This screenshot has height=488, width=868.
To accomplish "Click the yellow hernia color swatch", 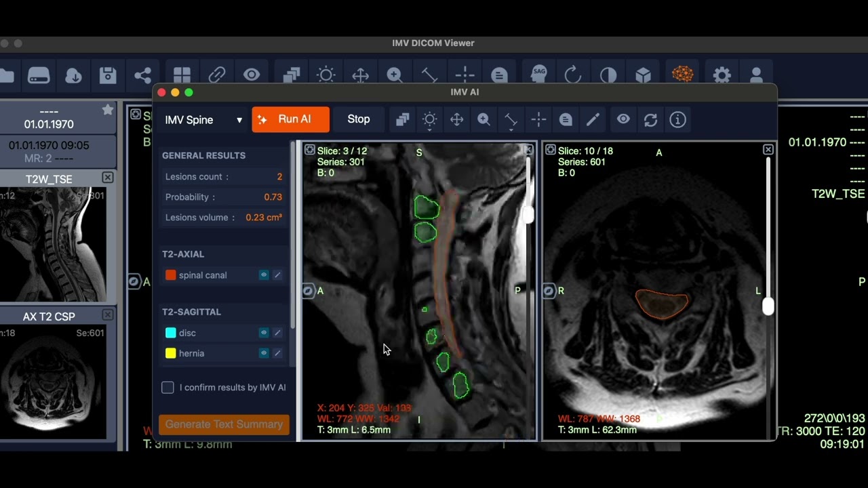I will pos(171,353).
